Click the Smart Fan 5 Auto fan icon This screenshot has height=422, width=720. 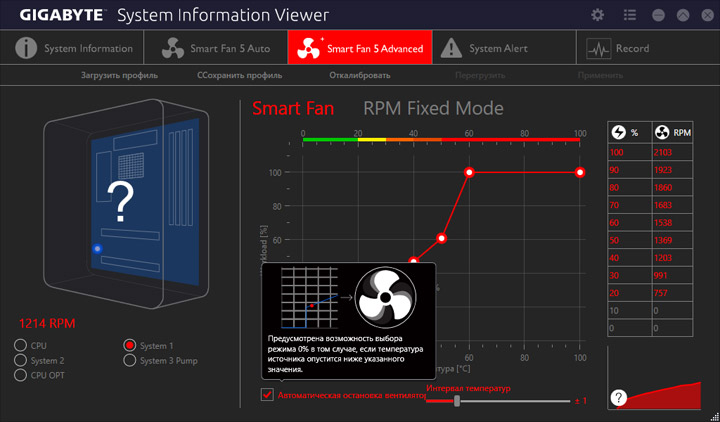click(173, 48)
